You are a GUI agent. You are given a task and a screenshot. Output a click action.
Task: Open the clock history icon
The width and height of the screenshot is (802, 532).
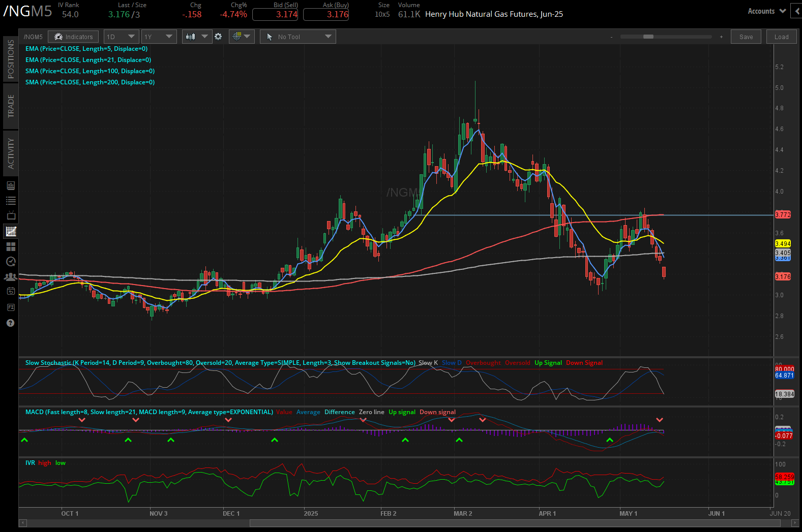(x=11, y=262)
